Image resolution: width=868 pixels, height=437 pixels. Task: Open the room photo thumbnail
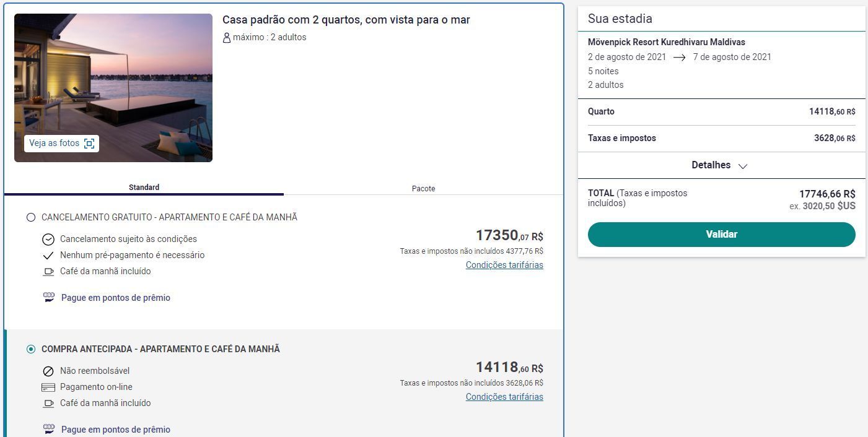tap(113, 88)
